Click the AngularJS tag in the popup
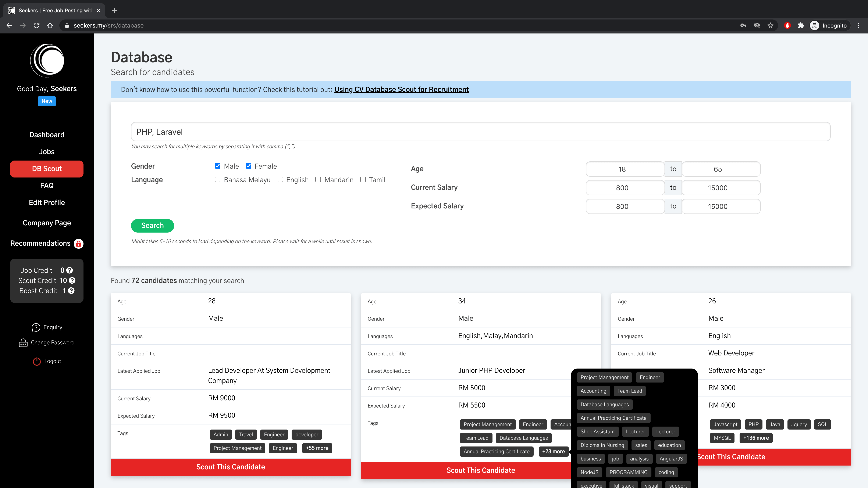 (671, 459)
